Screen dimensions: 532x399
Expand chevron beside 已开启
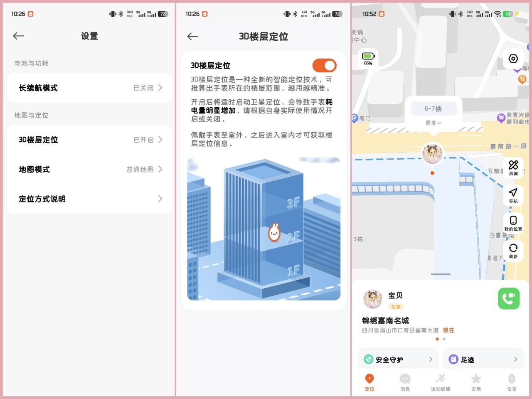[x=160, y=140]
